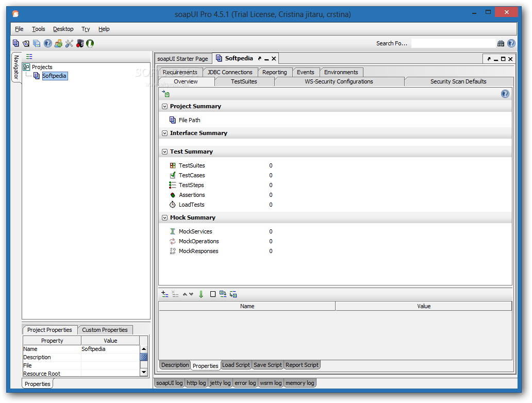Viewport: 532px width, 403px height.
Task: Select the Softpedia project in navigator tree
Action: tap(54, 76)
